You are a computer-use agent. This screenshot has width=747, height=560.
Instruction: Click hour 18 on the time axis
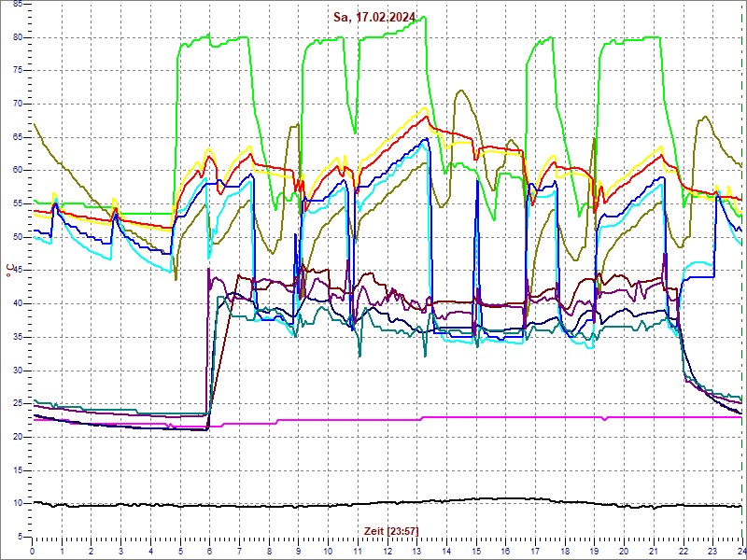(x=565, y=550)
